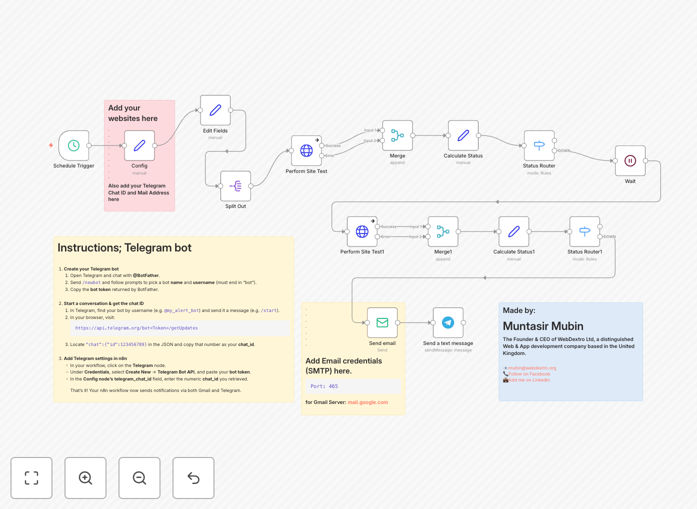Image resolution: width=697 pixels, height=509 pixels.
Task: Open the mail.google.com link
Action: click(368, 402)
